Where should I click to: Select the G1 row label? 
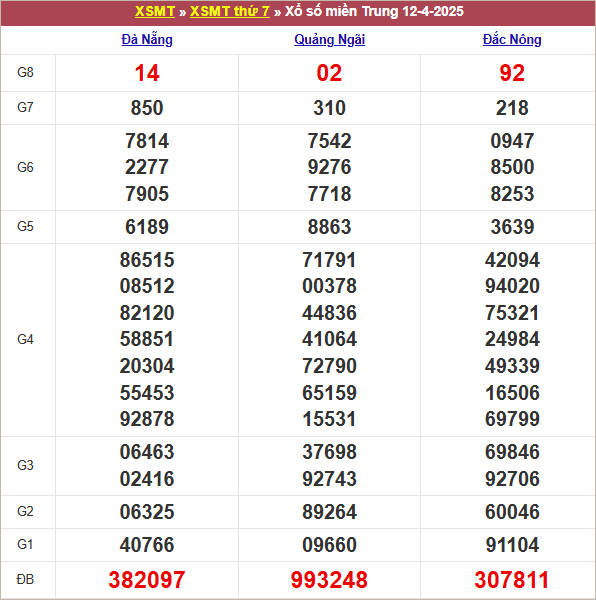25,545
